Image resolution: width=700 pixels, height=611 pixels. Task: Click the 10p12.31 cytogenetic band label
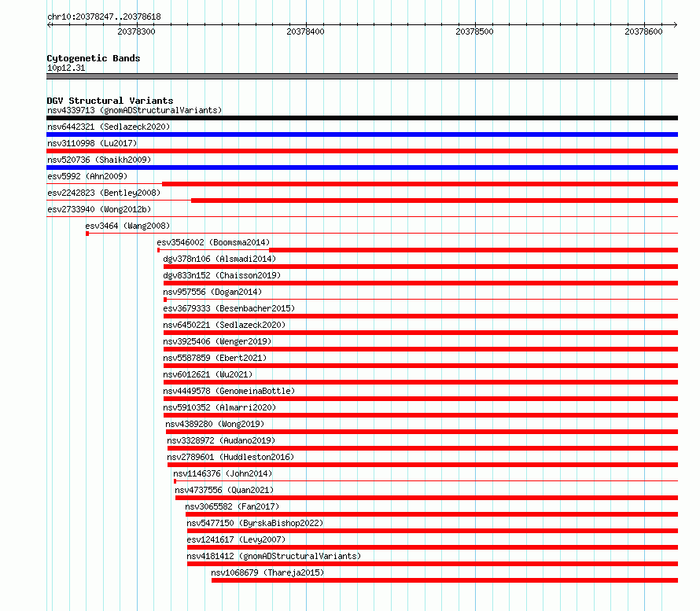(66, 68)
